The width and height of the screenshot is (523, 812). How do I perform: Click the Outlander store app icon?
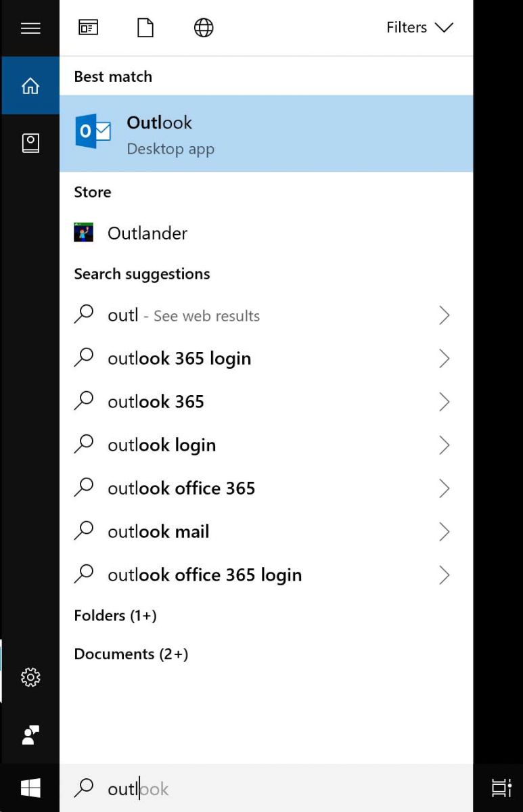point(84,233)
